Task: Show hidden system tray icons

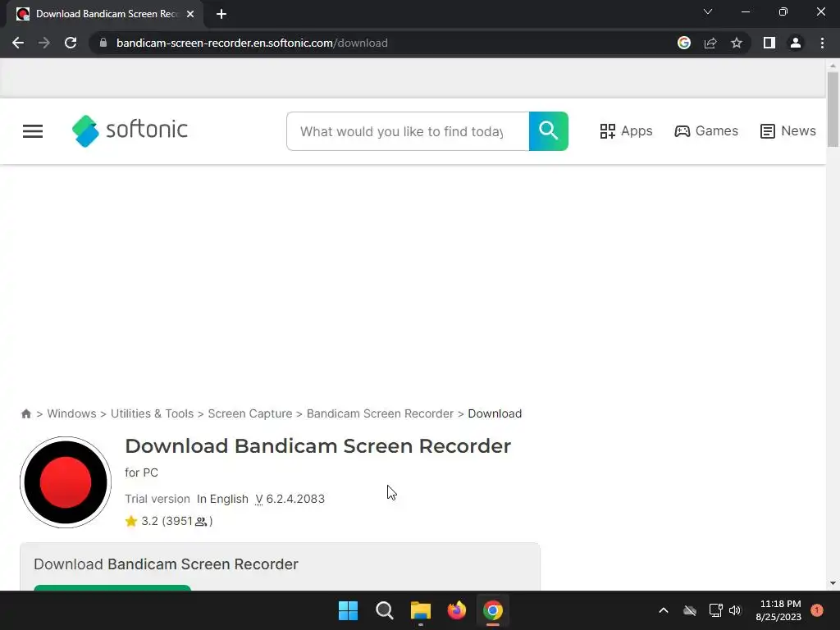Action: tap(663, 610)
